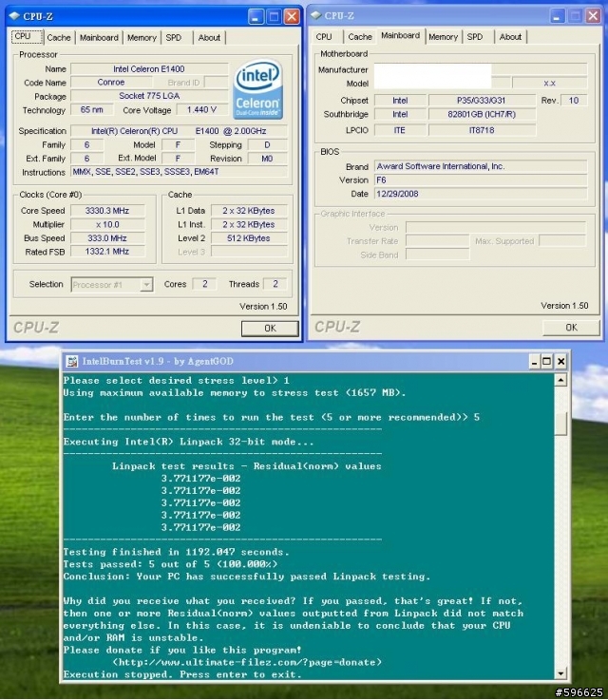Click Revision value M0
608x700 pixels.
[x=267, y=159]
